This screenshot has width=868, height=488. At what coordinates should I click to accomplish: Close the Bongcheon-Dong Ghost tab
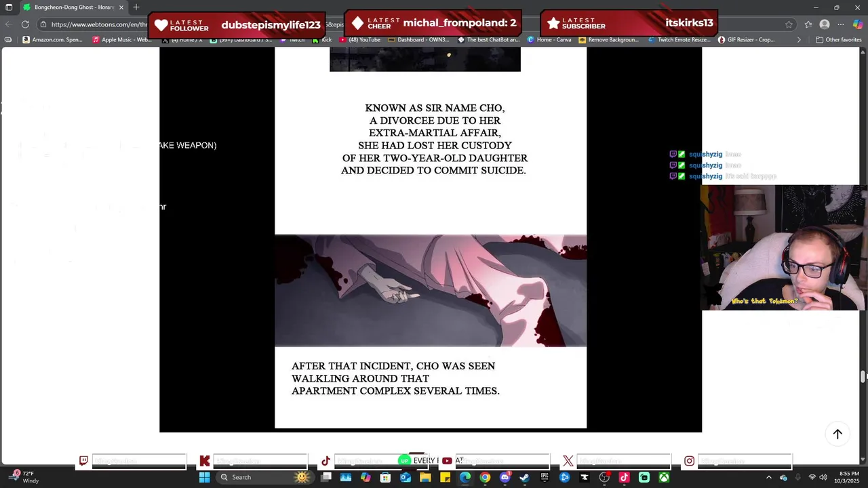click(121, 7)
